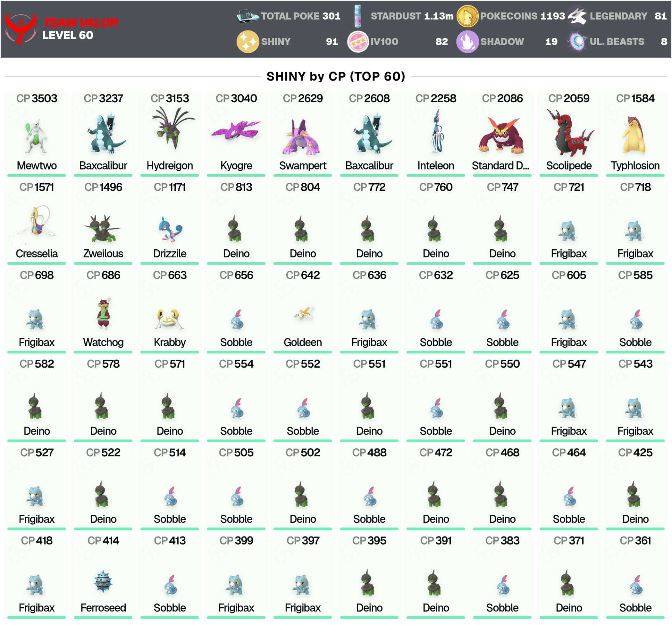Click the 'Krabby' name label

point(170,342)
